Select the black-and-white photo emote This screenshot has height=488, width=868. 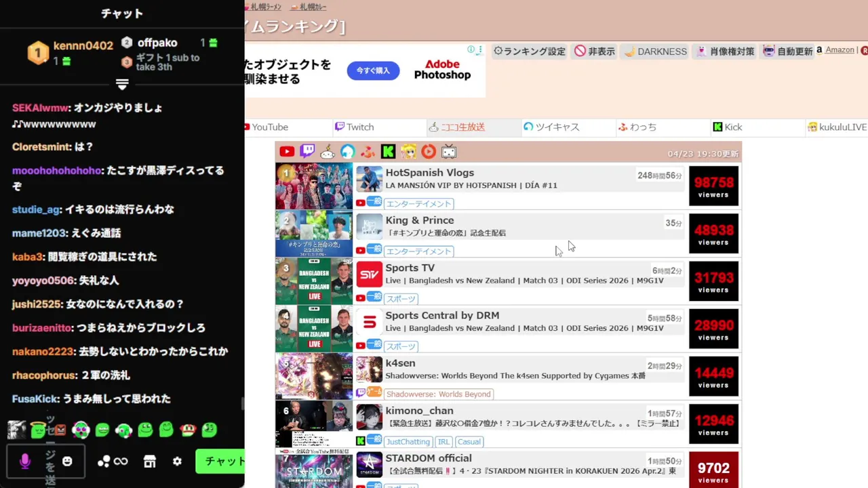(17, 429)
